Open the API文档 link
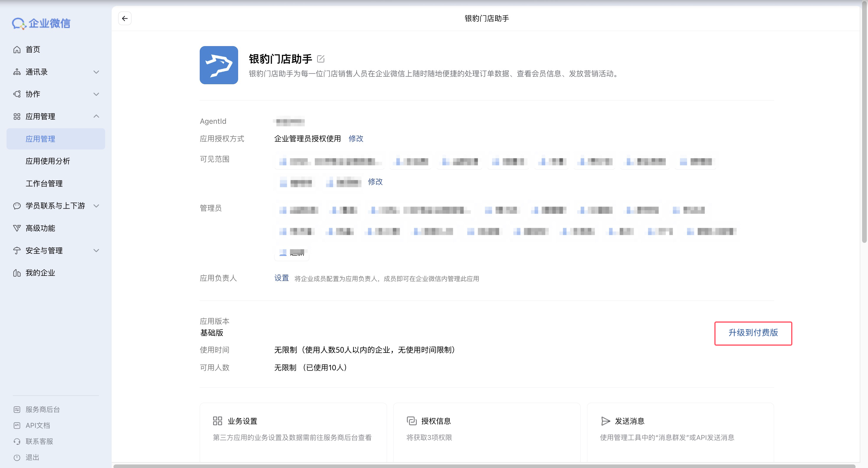868x468 pixels. click(x=38, y=425)
